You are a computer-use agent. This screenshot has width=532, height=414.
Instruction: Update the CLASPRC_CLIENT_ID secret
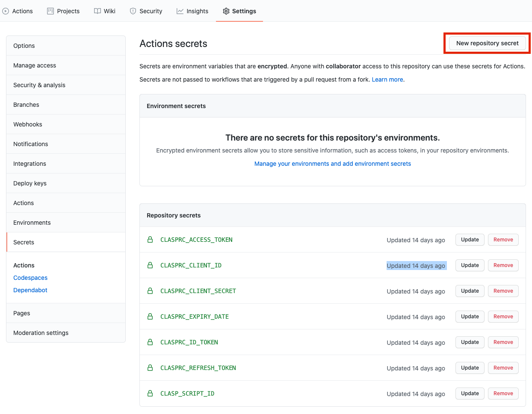[x=470, y=265]
